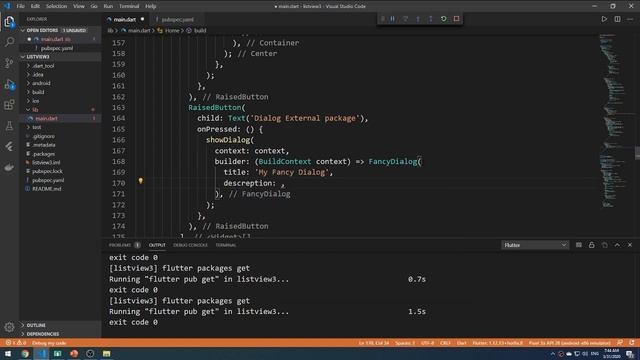This screenshot has height=360, width=640.
Task: Open the Run and Debug view
Action: click(x=9, y=84)
